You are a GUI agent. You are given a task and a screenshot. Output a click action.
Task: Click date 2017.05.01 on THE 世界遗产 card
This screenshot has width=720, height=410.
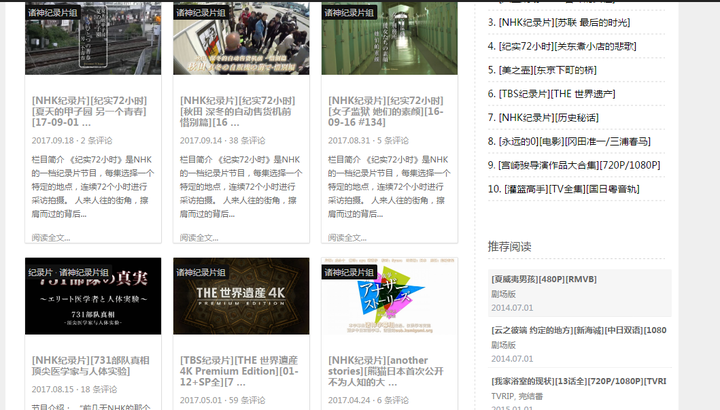[201, 400]
